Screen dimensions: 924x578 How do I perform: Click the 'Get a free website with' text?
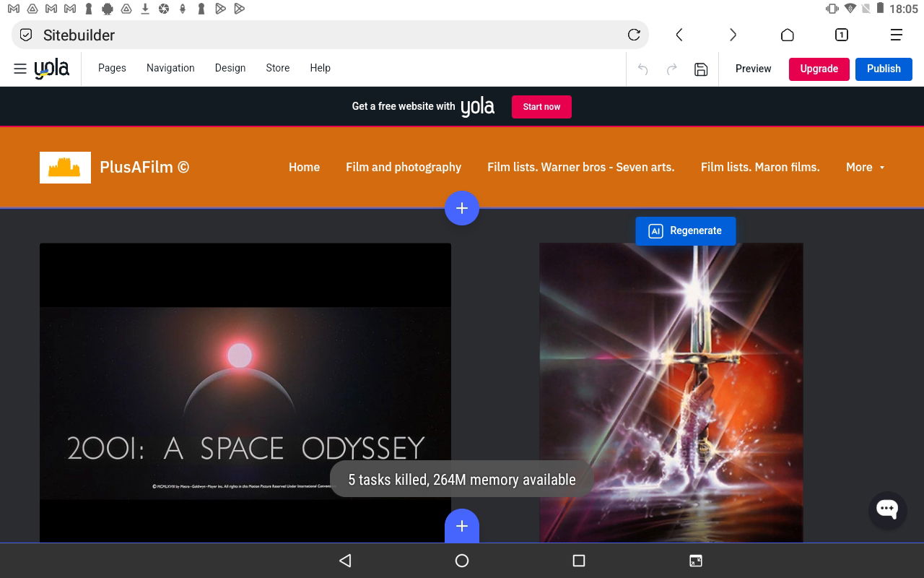click(404, 106)
